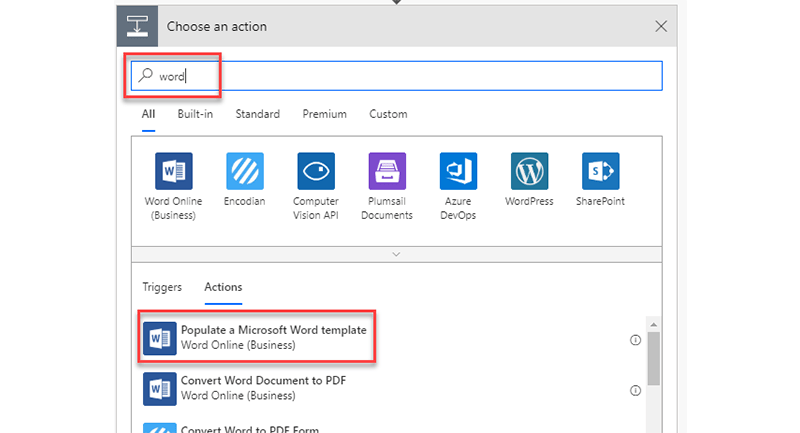This screenshot has height=433, width=800.
Task: Open the Plumsail Documents connector
Action: click(387, 171)
